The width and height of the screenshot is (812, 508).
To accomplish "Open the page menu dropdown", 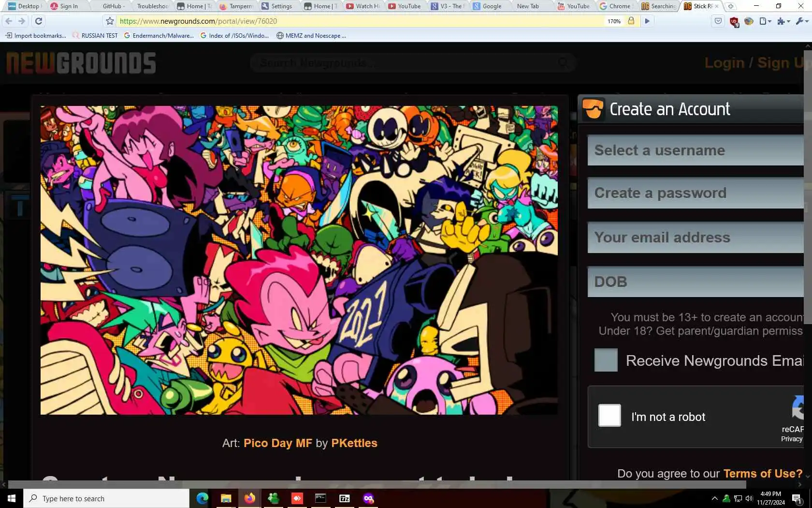I will point(765,21).
